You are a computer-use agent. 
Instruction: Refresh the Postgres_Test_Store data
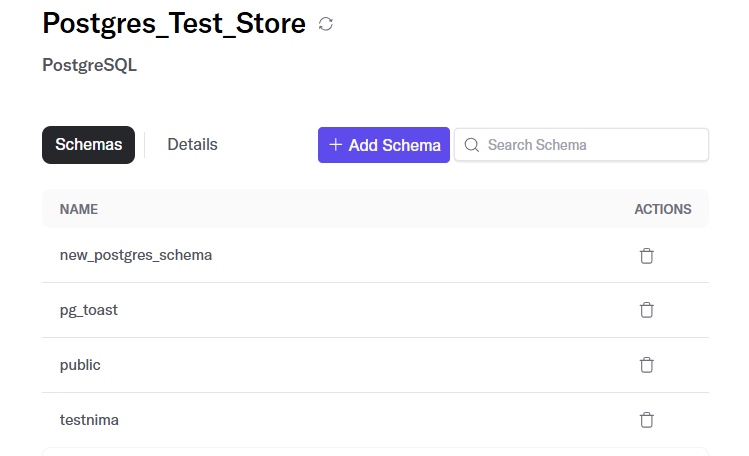(x=326, y=24)
